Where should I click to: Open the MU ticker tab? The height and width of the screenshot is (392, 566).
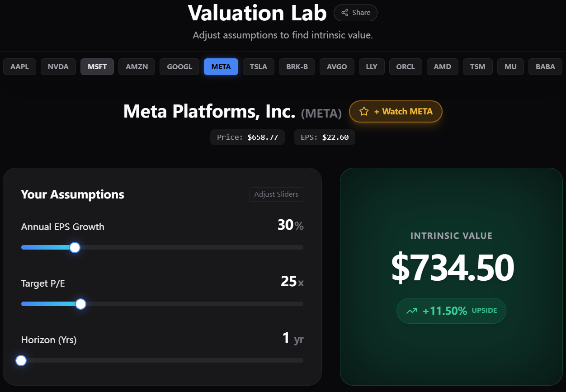510,67
